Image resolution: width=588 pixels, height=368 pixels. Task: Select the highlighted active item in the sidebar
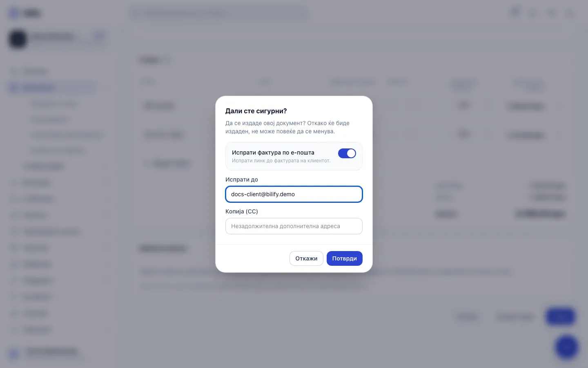point(52,88)
